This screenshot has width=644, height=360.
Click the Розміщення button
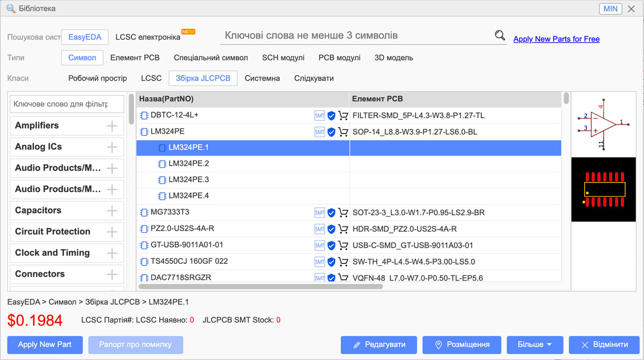coord(462,344)
